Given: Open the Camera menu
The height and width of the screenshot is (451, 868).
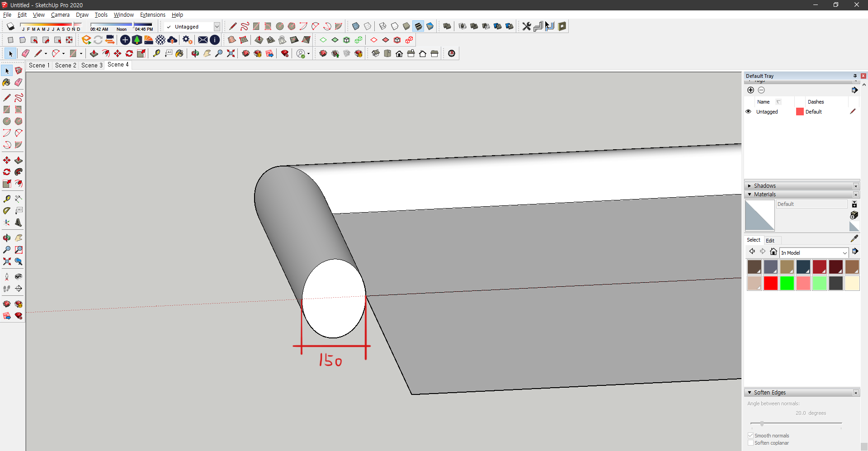Looking at the screenshot, I should [x=60, y=15].
